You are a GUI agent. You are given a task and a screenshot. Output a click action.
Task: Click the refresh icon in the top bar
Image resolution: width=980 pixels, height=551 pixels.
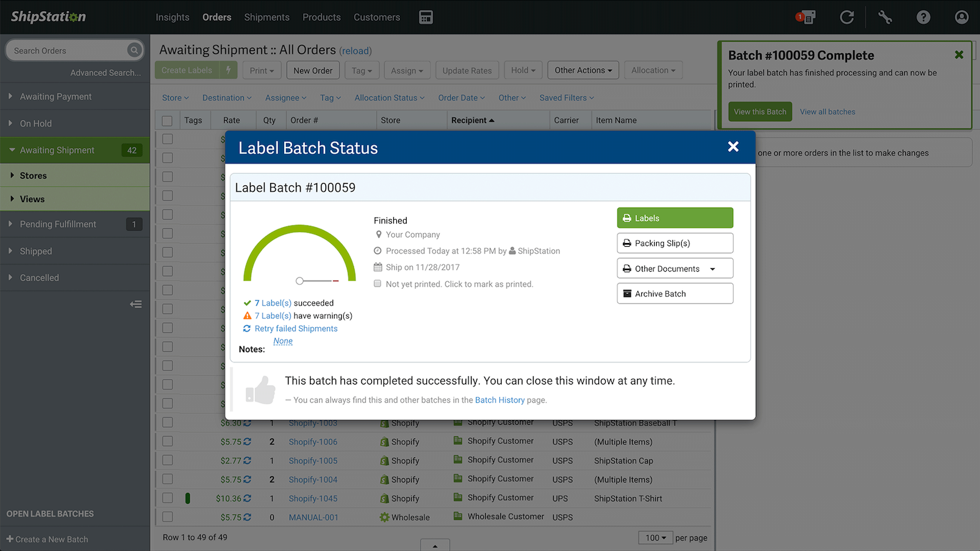tap(846, 17)
